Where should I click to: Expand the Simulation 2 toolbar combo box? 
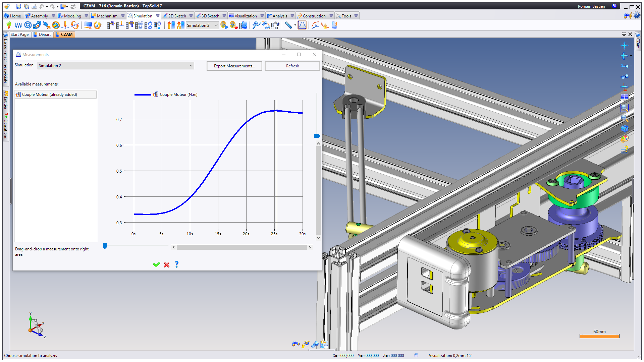[216, 25]
